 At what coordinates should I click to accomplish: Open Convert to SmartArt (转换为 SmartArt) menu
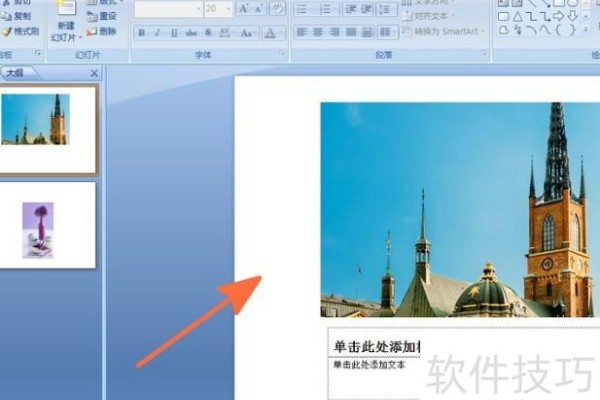pos(443,31)
